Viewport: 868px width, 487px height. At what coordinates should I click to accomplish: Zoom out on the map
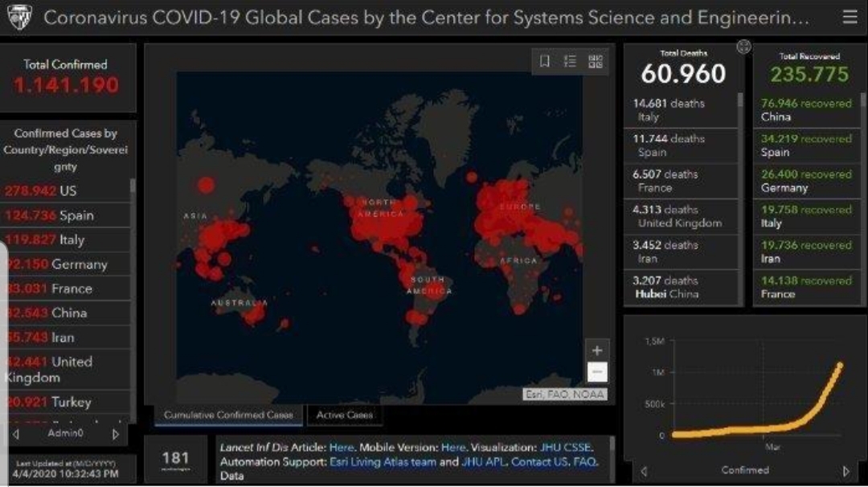point(597,371)
